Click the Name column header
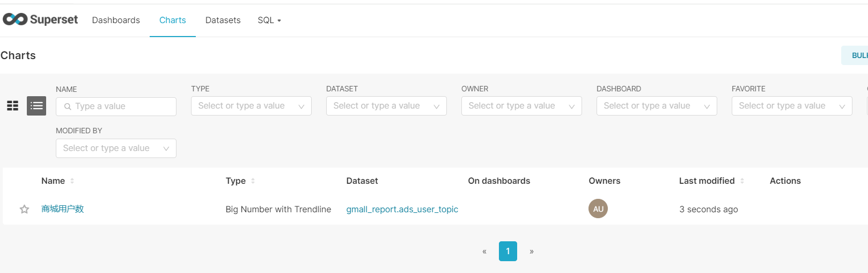868x273 pixels. point(53,181)
